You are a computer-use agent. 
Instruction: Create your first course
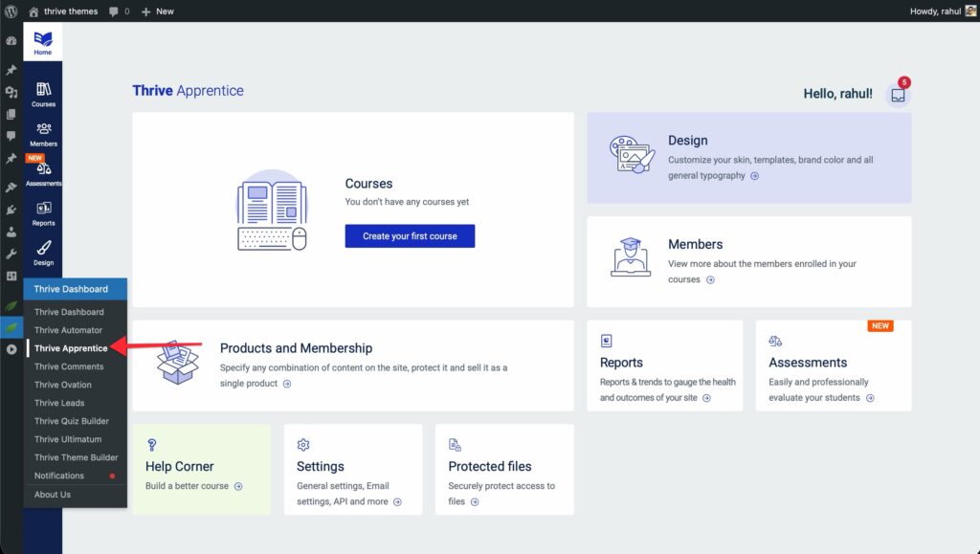[410, 236]
